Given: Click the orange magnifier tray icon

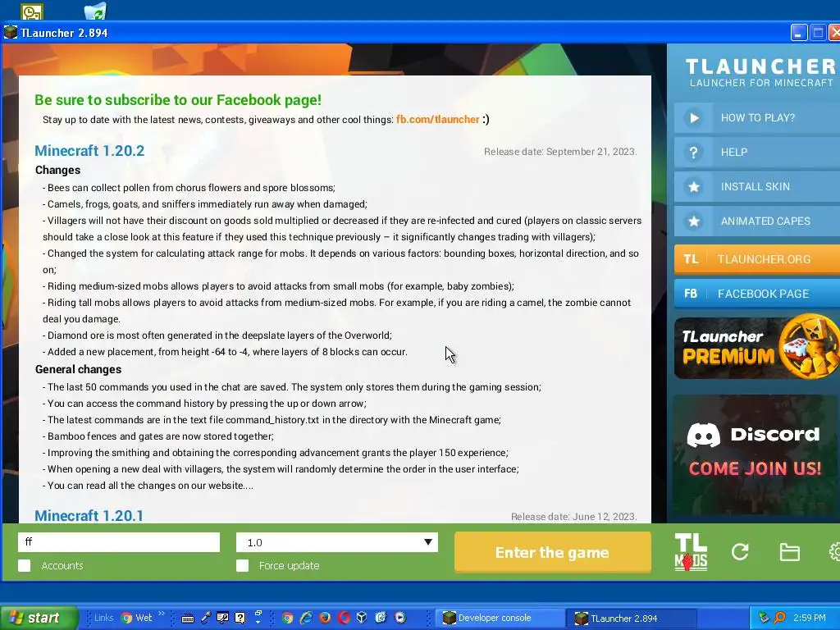Looking at the screenshot, I should tap(780, 618).
